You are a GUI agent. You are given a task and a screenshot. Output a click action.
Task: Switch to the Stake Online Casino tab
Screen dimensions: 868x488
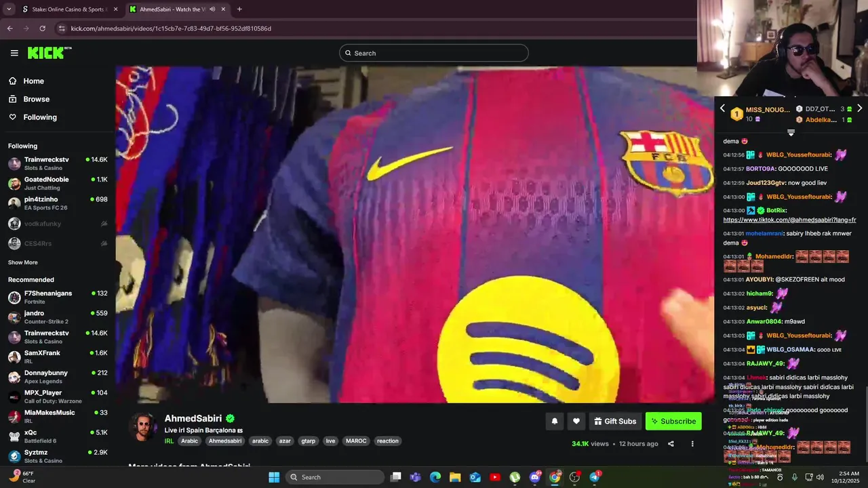[x=70, y=9]
